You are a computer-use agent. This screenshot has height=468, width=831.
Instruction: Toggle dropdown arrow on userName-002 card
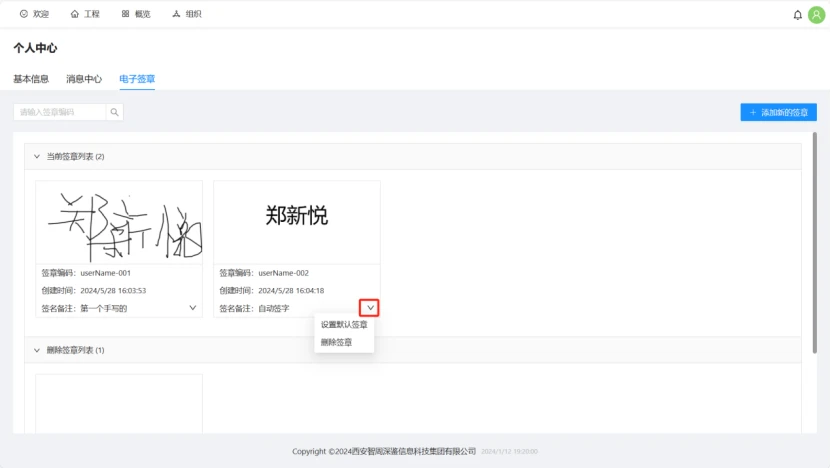[x=369, y=308]
